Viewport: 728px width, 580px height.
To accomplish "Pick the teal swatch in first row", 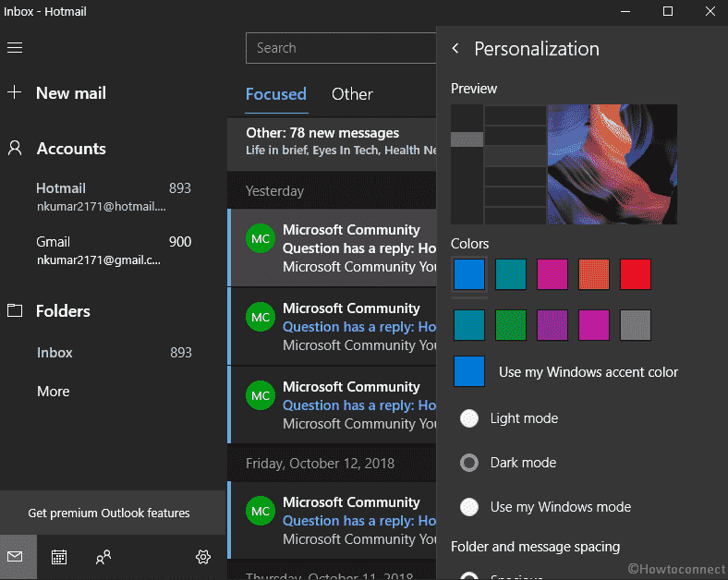I will point(510,274).
